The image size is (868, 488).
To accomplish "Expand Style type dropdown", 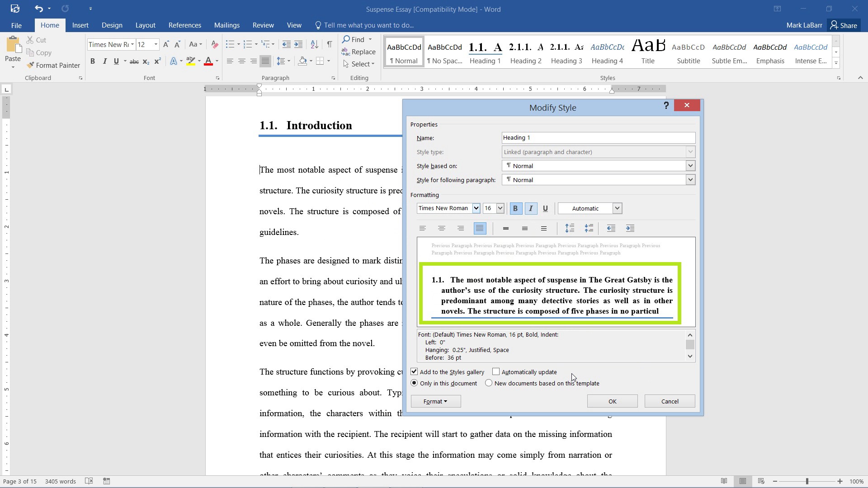I will click(690, 151).
